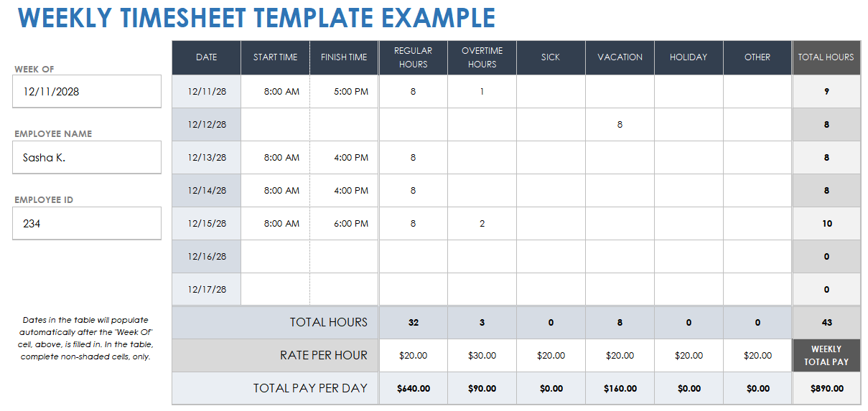Select the total regular hours cell showing 32
This screenshot has width=868, height=411.
tap(413, 323)
